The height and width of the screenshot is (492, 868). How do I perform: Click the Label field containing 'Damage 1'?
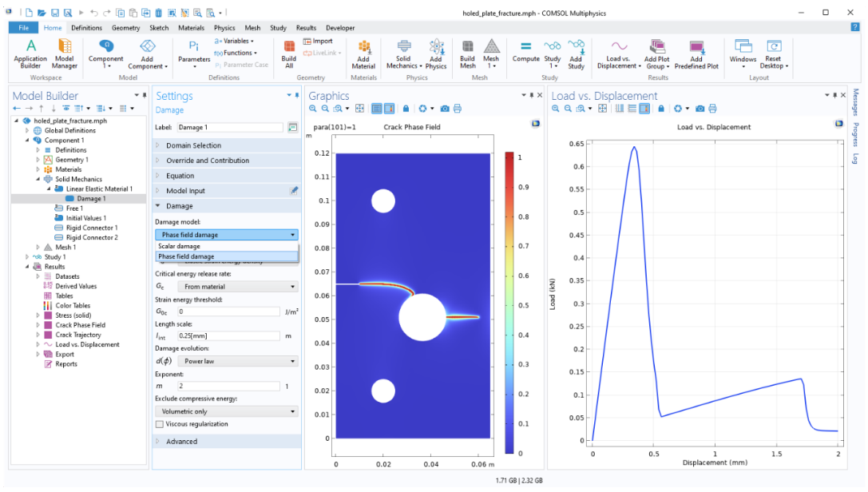230,127
